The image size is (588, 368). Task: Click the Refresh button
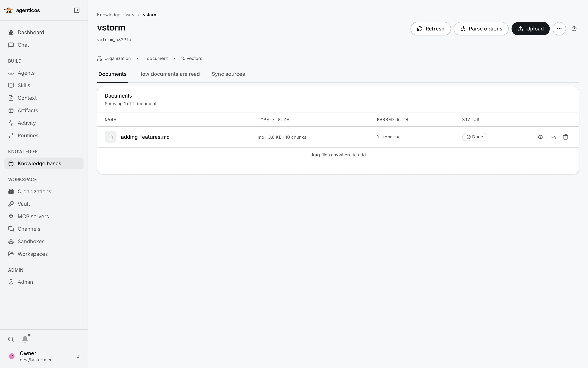pyautogui.click(x=431, y=29)
